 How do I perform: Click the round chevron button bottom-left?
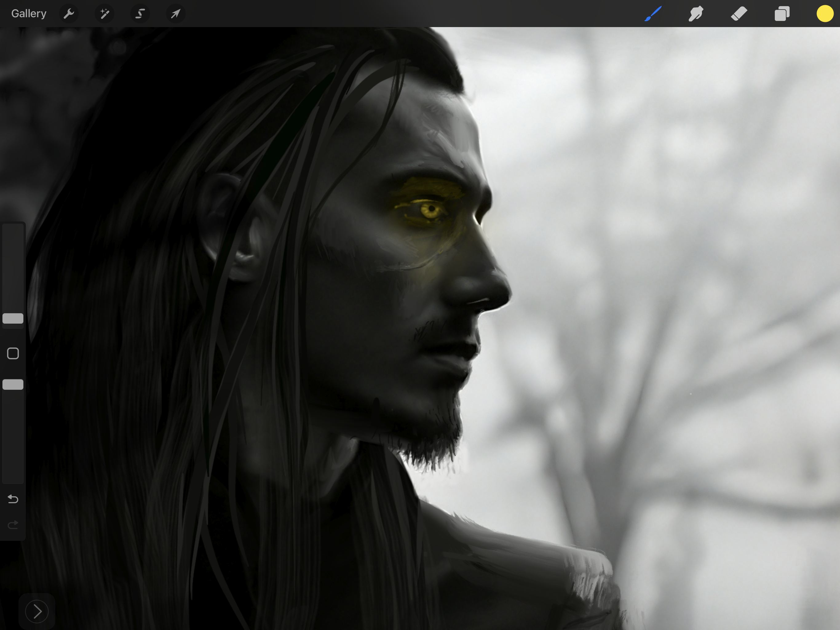(x=37, y=611)
